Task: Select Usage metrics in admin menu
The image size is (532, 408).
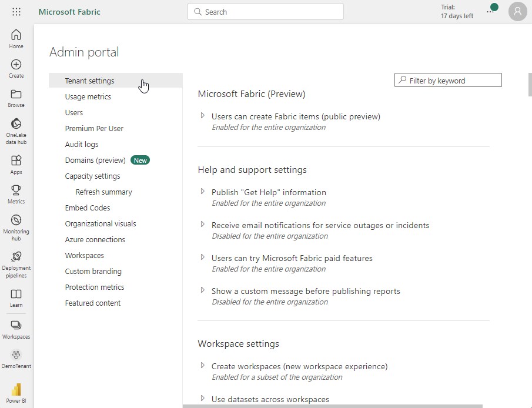Action: [x=88, y=97]
